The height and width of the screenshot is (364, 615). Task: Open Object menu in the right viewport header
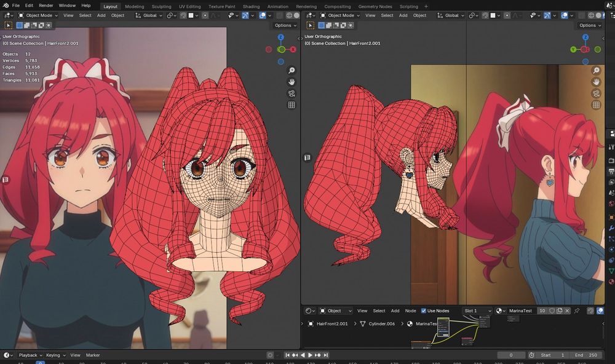tap(419, 15)
